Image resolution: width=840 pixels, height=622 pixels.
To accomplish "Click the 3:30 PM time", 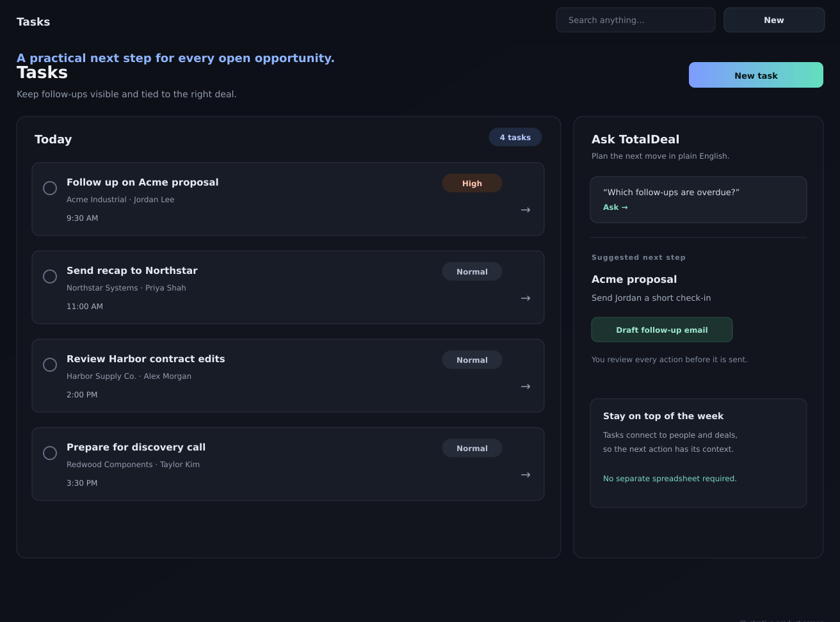I will 82,483.
